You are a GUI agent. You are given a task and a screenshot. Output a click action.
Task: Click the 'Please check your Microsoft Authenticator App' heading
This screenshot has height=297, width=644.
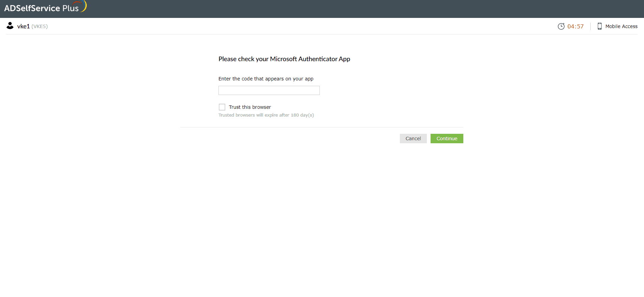click(x=284, y=59)
